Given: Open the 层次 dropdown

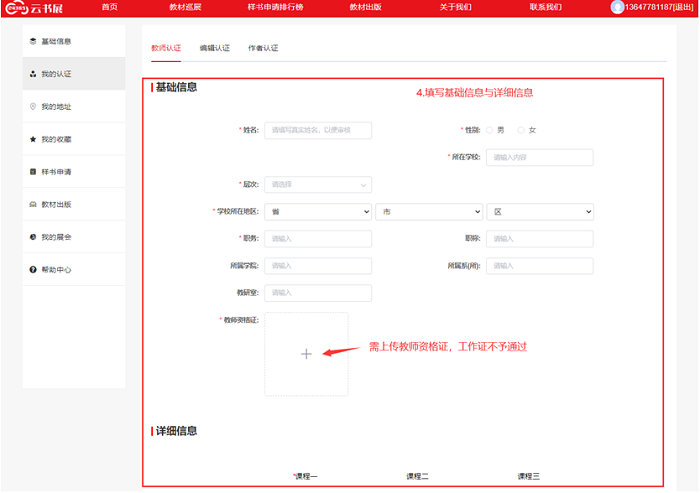Looking at the screenshot, I should (x=318, y=185).
